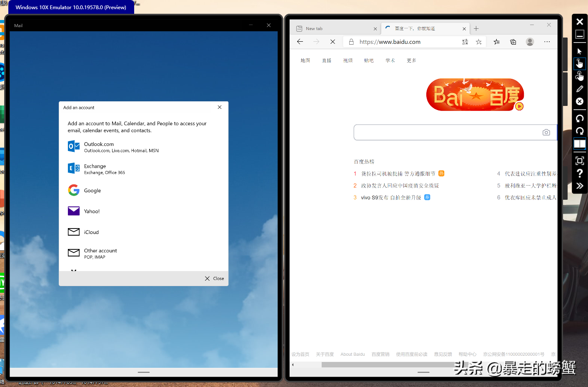The height and width of the screenshot is (387, 588).
Task: Click the 设为首页 footer link
Action: [x=300, y=354]
